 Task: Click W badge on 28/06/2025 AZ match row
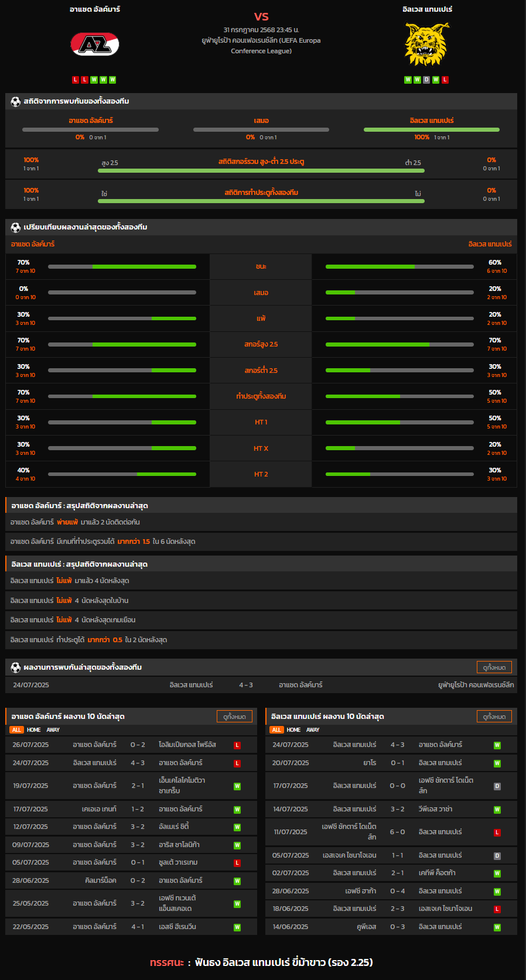point(237,881)
